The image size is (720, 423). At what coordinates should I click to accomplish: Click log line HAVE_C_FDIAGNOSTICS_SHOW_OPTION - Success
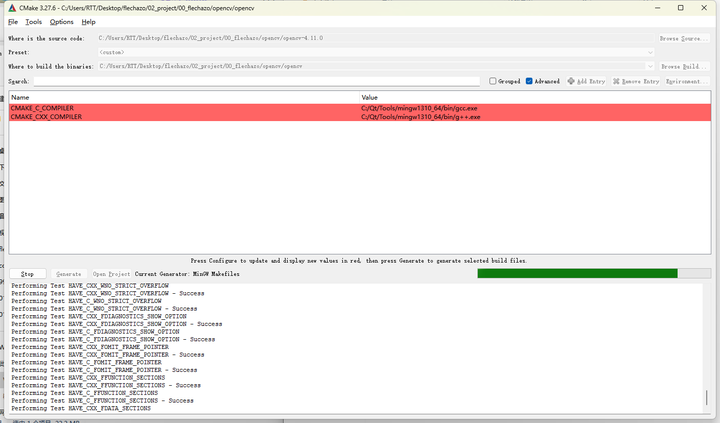(x=113, y=339)
